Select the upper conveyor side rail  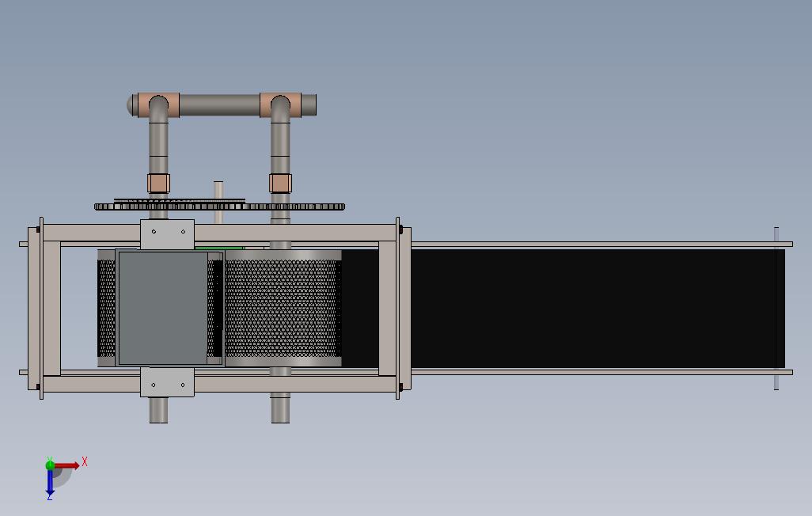(601, 244)
